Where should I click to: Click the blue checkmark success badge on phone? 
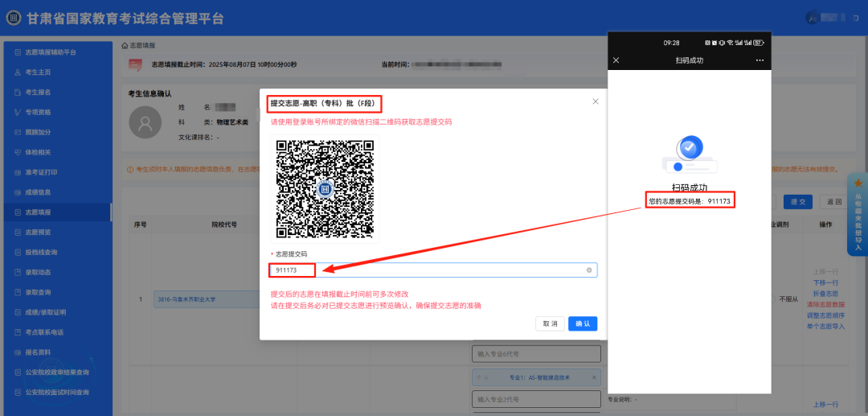(690, 147)
